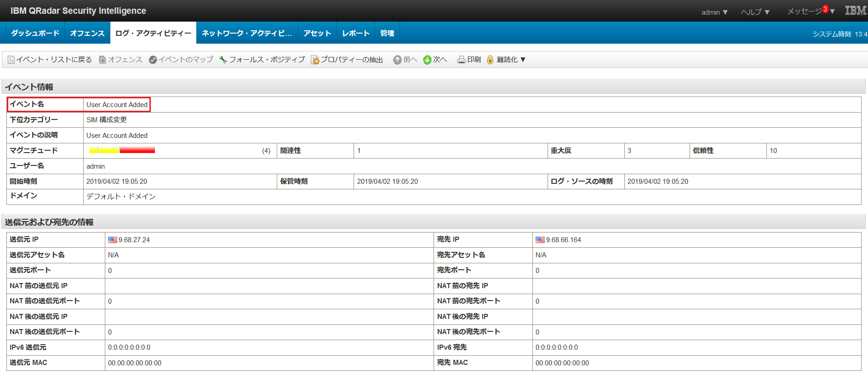Click the 送信元アセット名 value N/A

113,255
